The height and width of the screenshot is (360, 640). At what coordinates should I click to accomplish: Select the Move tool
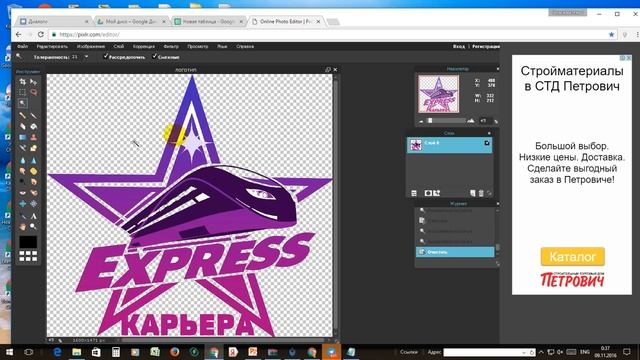click(33, 82)
